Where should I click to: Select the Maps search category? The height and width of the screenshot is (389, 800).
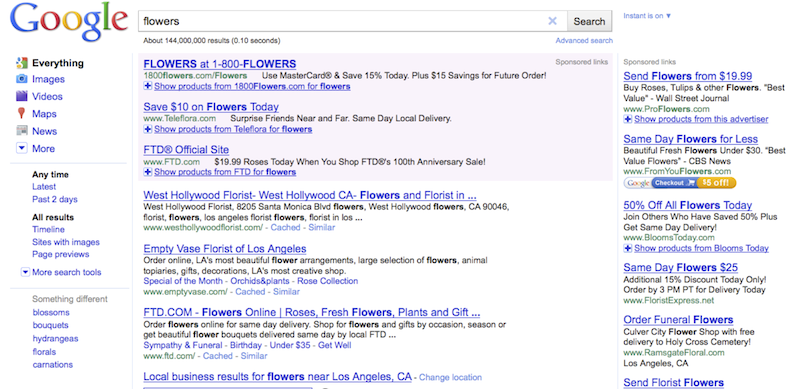pyautogui.click(x=44, y=114)
